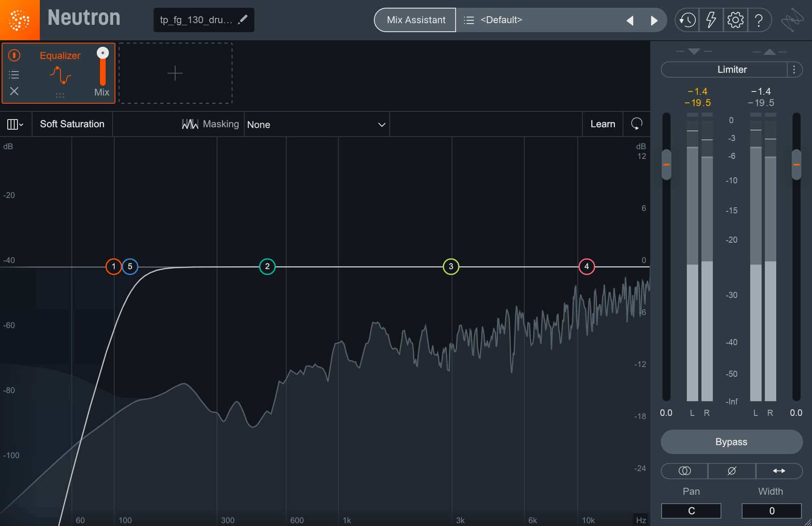Add a new module with plus slot
This screenshot has width=812, height=526.
point(175,73)
